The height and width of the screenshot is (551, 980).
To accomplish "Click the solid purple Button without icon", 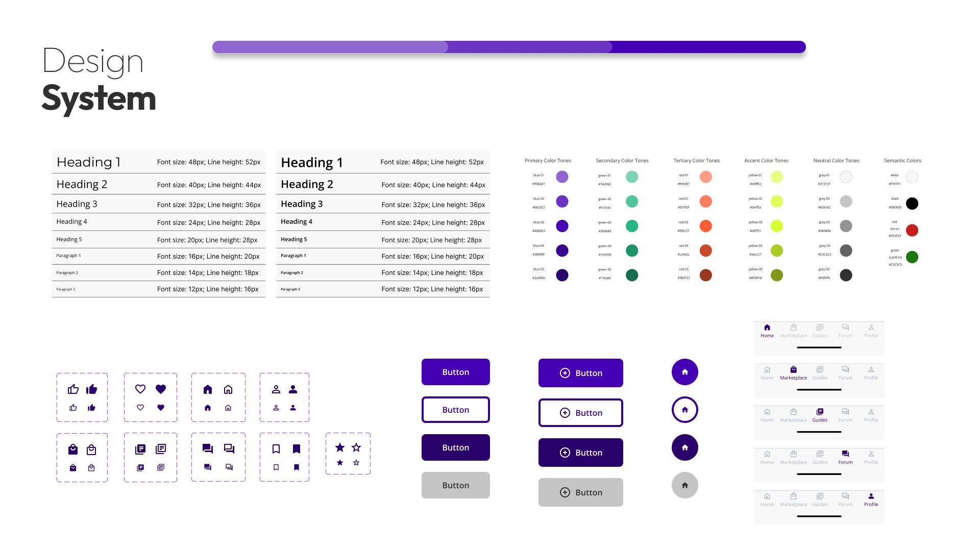I will [x=455, y=372].
